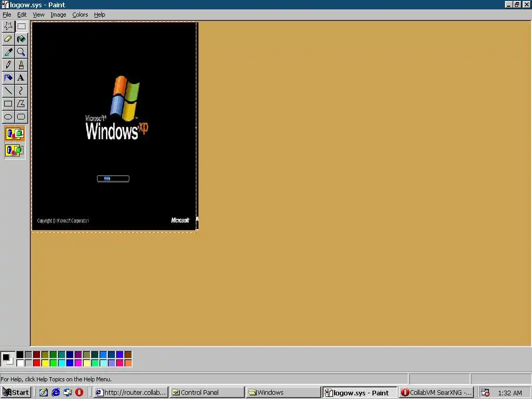Click the foreground/background color indicator box
This screenshot has width=532, height=399.
(7, 358)
